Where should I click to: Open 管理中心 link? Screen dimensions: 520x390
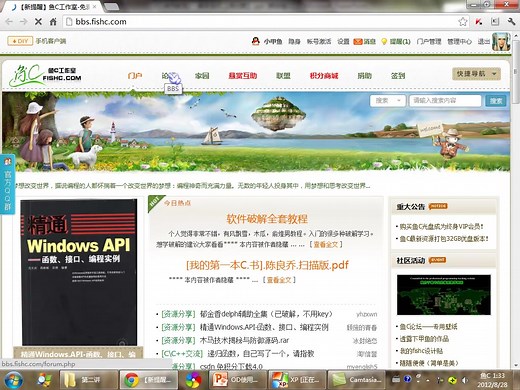pyautogui.click(x=459, y=41)
